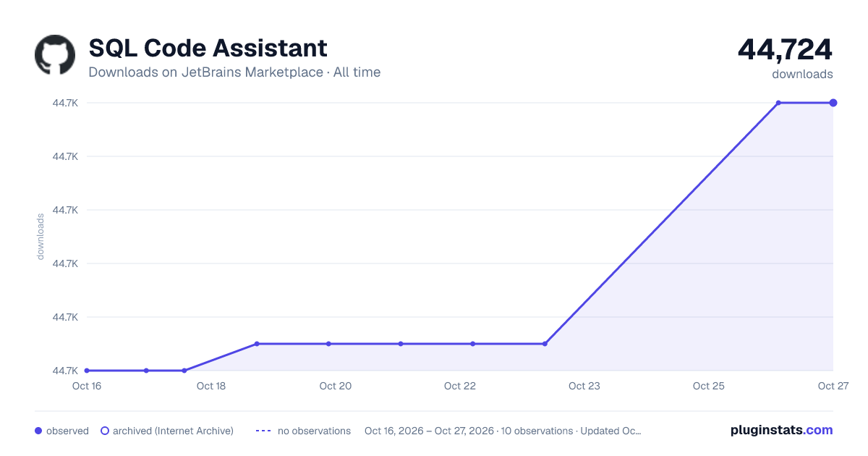Click the rotated downloads y-axis title
The height and width of the screenshot is (456, 868).
[x=41, y=237]
